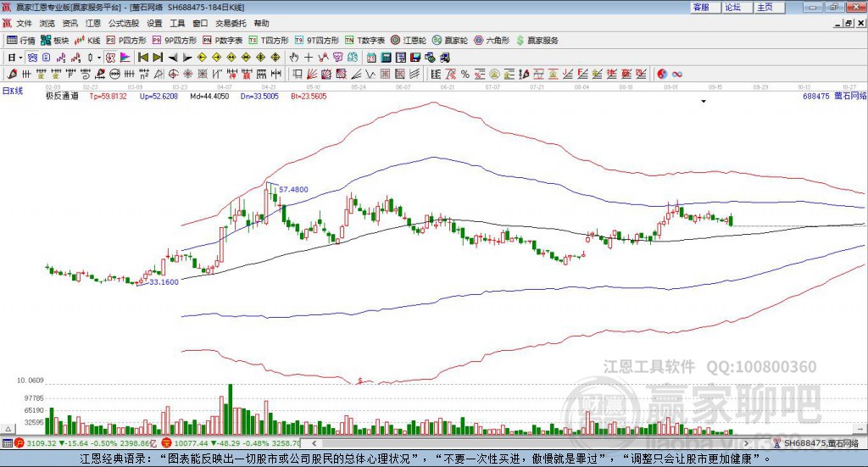Open the 公式选股 menu
This screenshot has width=868, height=467.
click(x=124, y=23)
